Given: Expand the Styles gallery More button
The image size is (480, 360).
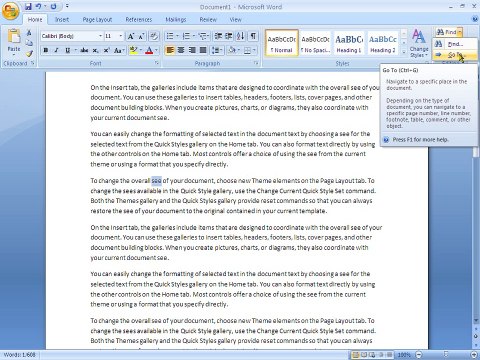Looking at the screenshot, I should 404,52.
